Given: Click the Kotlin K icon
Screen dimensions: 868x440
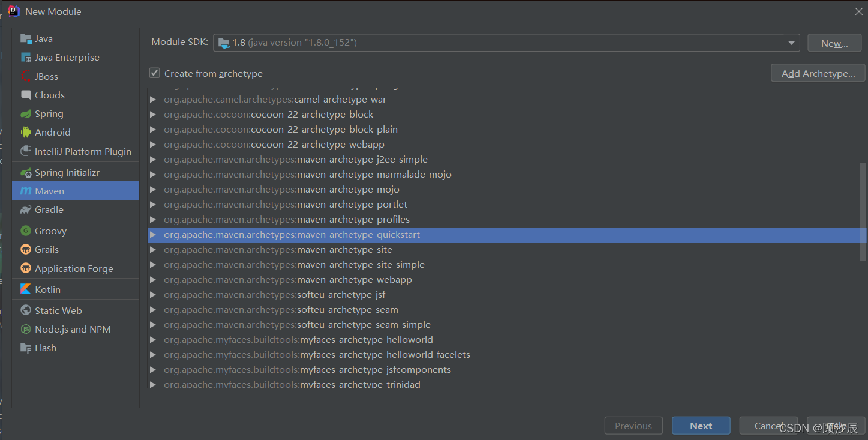Looking at the screenshot, I should tap(26, 289).
